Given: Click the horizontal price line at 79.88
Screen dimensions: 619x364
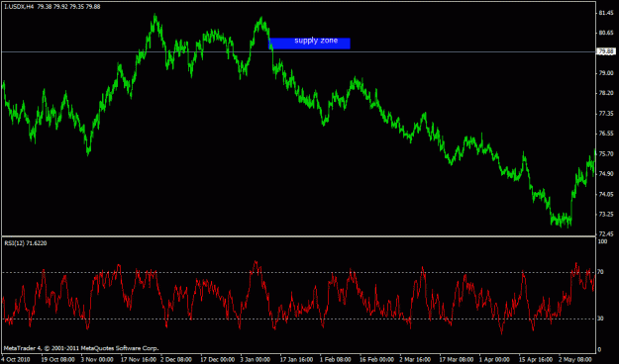Looking at the screenshot, I should click(299, 51).
